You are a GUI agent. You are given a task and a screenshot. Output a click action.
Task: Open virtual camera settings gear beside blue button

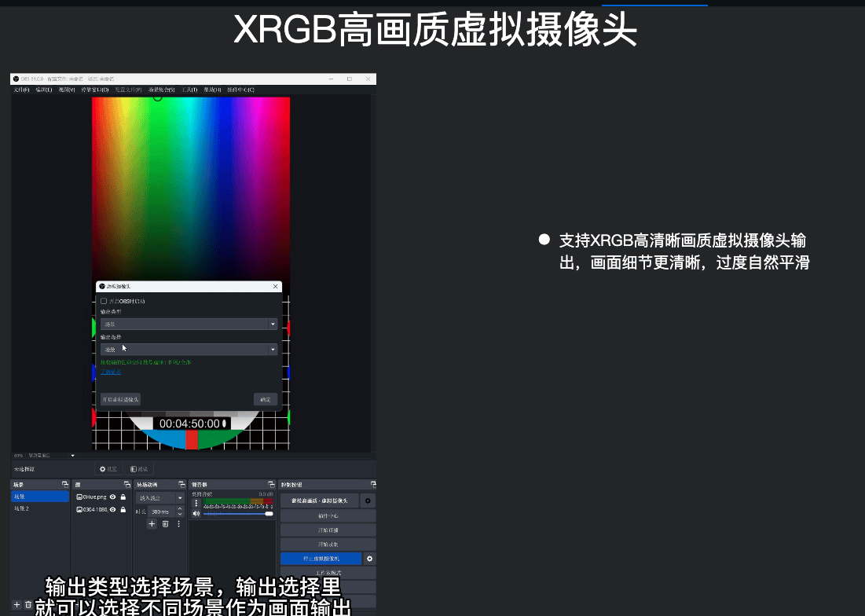(x=369, y=559)
